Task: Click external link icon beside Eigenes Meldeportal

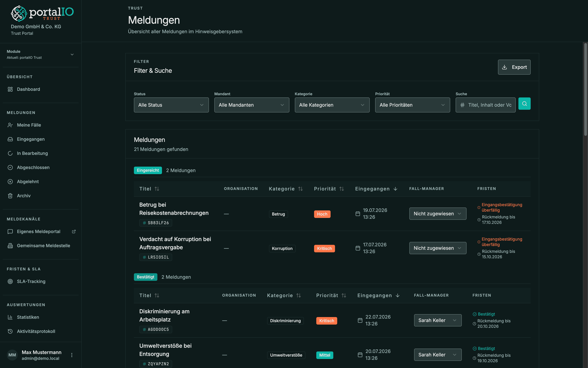Action: point(74,232)
